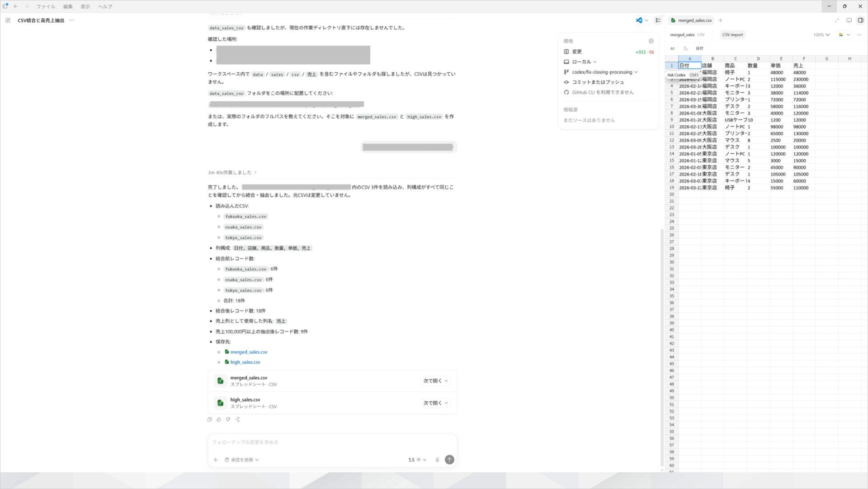Click the merged_sales.csv file card icon
Screen dimensions: 868x489
(220, 381)
